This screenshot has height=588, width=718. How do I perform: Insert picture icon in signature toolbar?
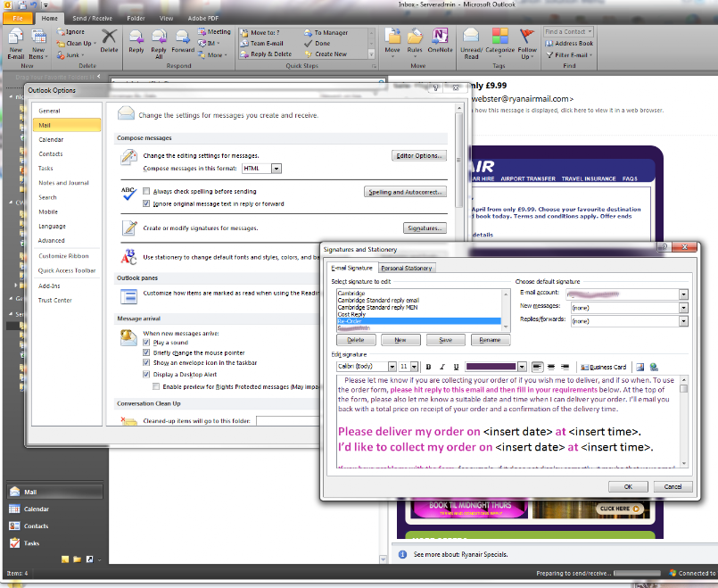640,367
